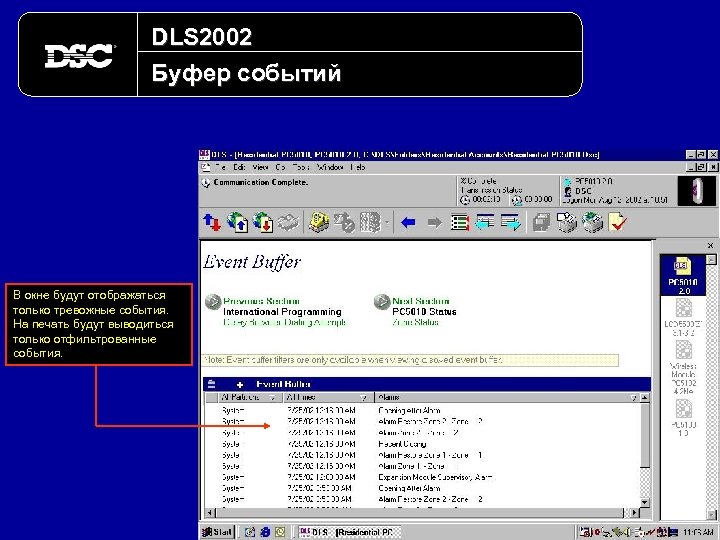Select the 12:00:00 AM timestamp cell
This screenshot has width=720, height=540.
pyautogui.click(x=321, y=477)
